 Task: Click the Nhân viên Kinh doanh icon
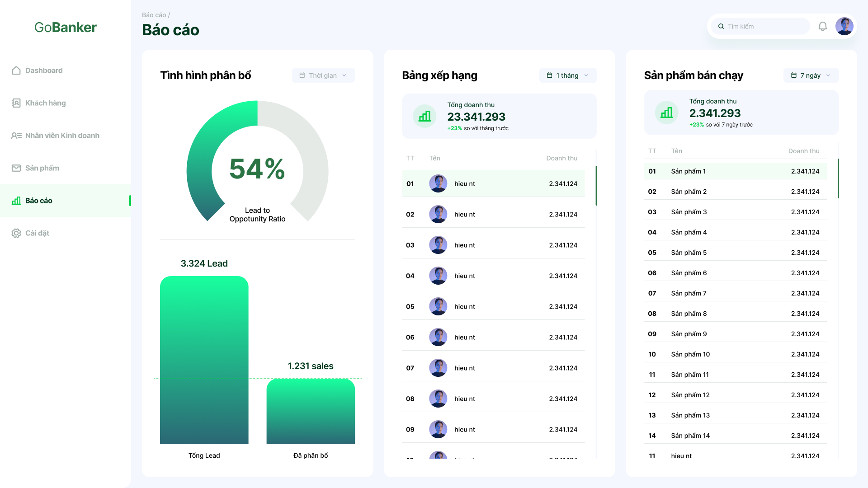point(16,136)
